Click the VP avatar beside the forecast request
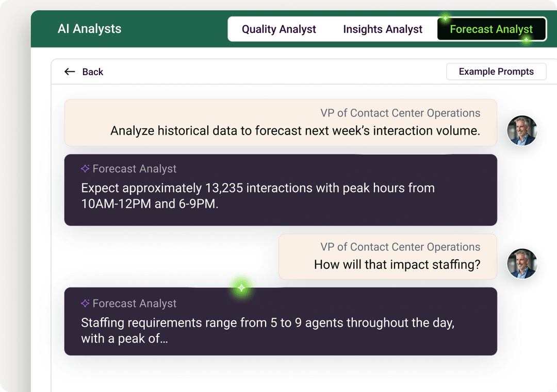 click(x=522, y=131)
